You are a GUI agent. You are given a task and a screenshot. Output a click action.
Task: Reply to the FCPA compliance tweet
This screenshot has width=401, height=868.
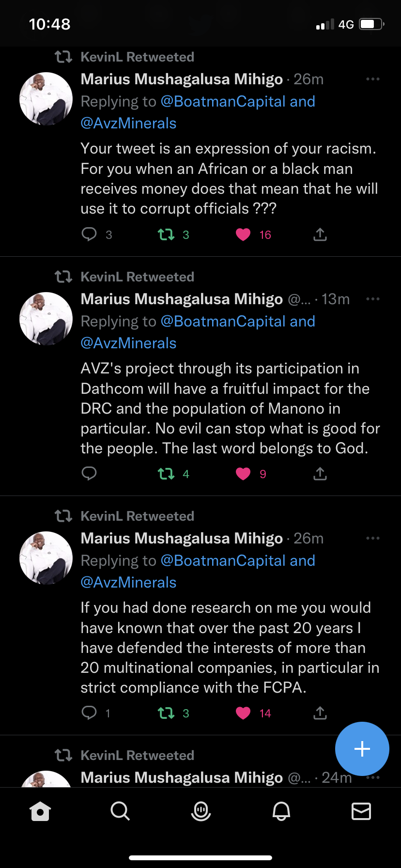tap(89, 713)
